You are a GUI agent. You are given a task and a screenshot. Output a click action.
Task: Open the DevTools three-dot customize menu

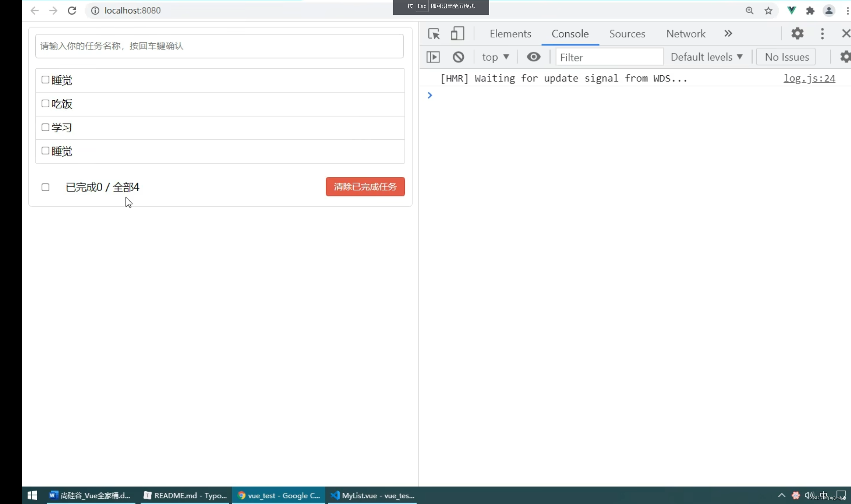(822, 33)
